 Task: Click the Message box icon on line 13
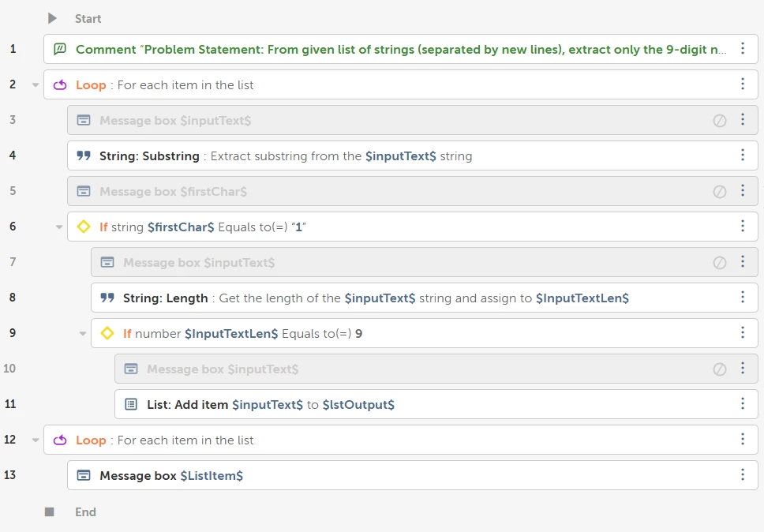click(x=84, y=475)
